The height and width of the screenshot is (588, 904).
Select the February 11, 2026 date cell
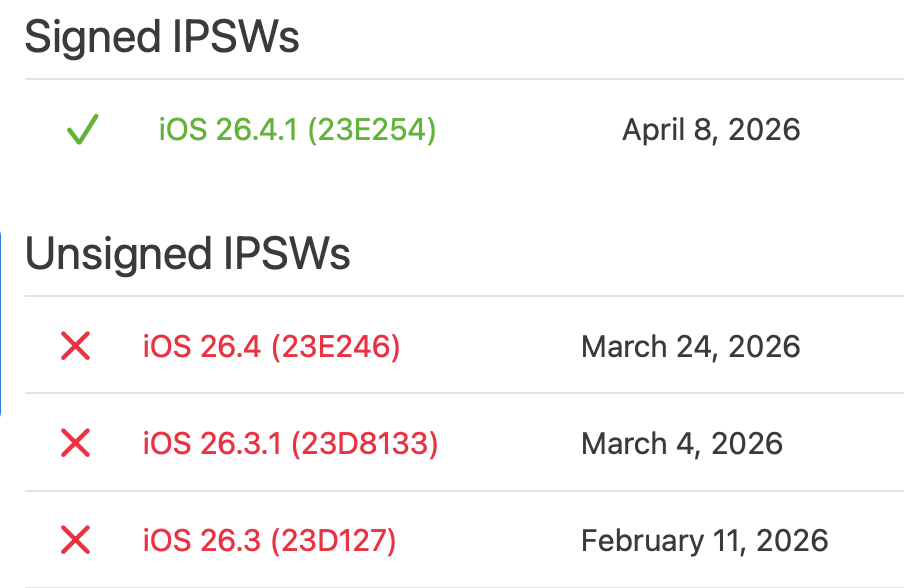704,541
